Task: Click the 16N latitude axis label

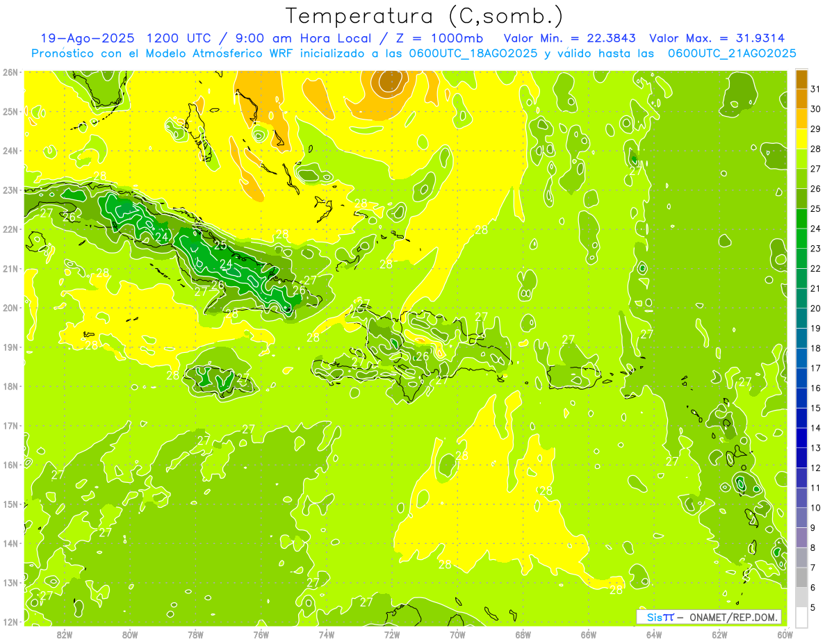Action: click(10, 465)
